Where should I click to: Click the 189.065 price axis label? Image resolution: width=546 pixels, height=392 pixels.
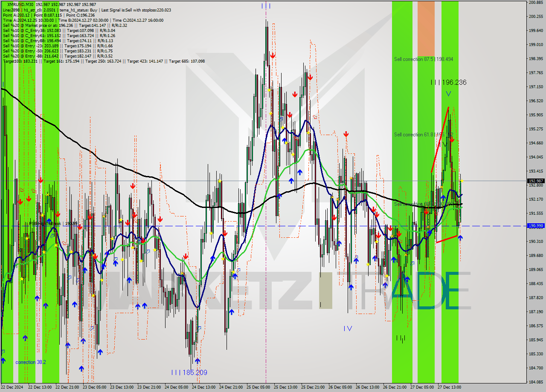536,270
